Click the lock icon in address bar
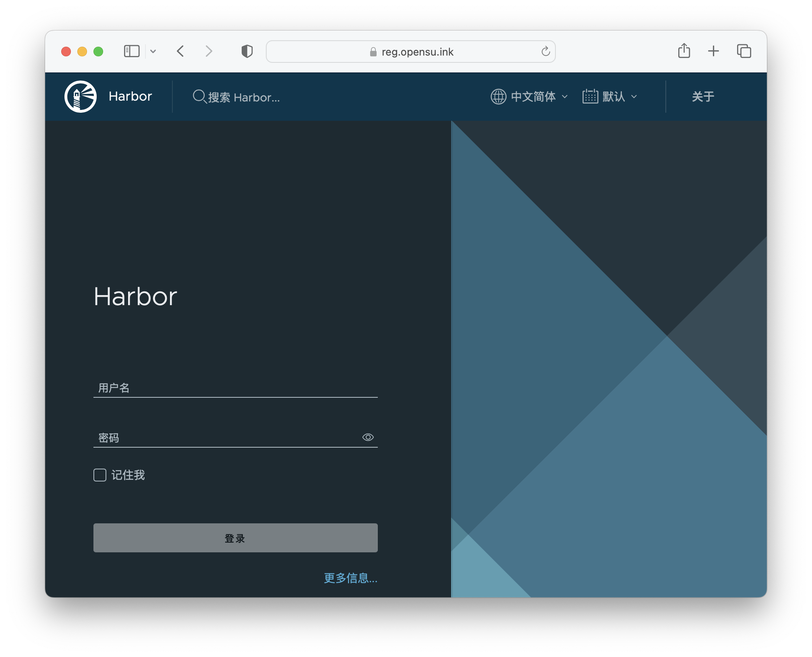This screenshot has width=812, height=657. 373,52
